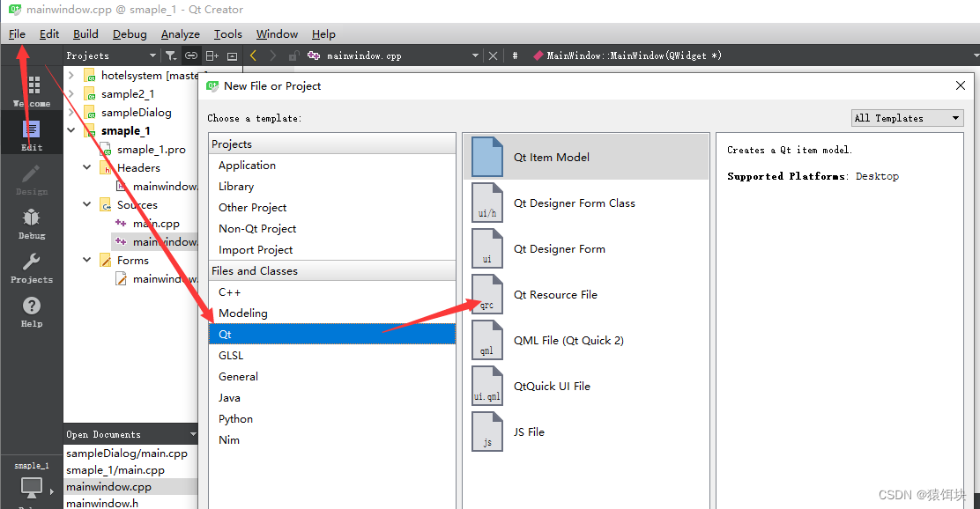Open the Tools menu
This screenshot has width=980, height=509.
[227, 33]
